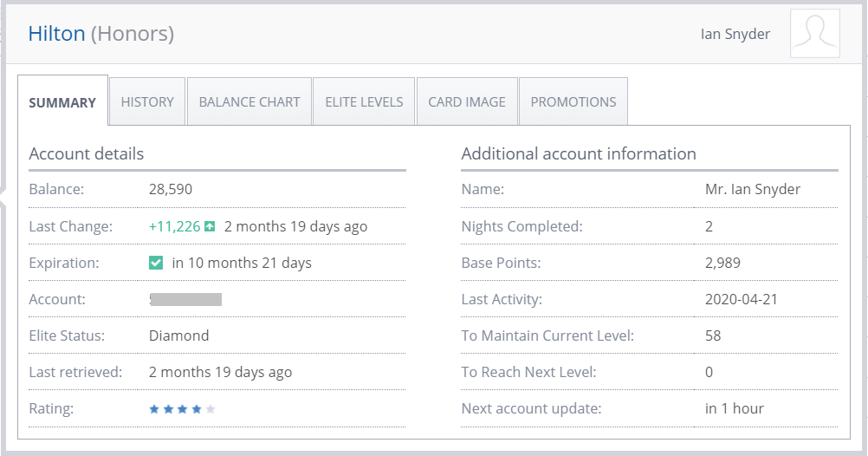Click the '(Honors)' title text
The image size is (868, 456).
tap(133, 35)
